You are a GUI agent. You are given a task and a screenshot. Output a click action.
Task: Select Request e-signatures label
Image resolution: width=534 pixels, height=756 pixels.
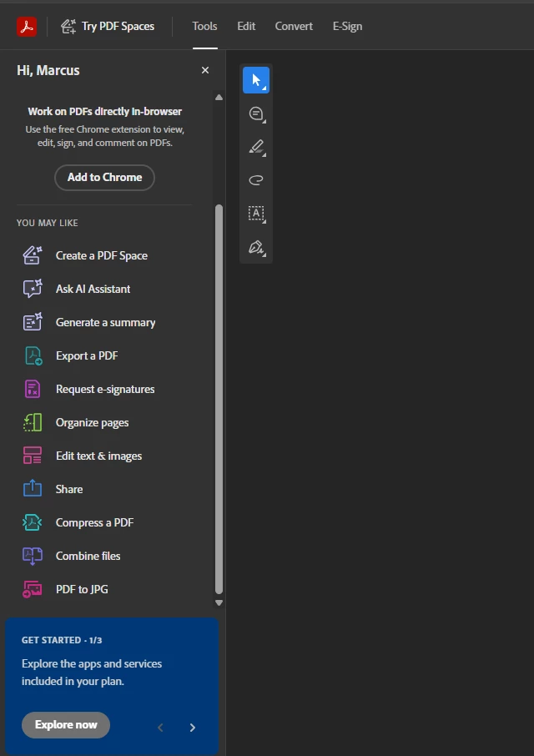point(105,389)
